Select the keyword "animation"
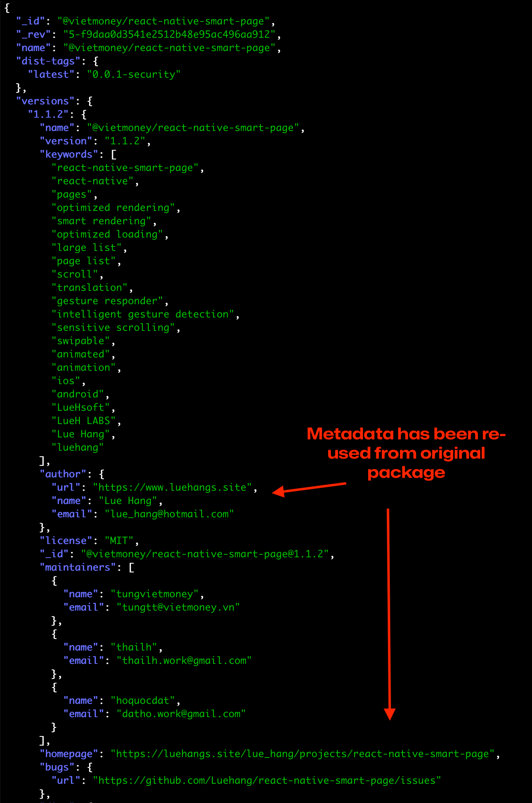Screen dimensions: 532x803 (x=84, y=367)
